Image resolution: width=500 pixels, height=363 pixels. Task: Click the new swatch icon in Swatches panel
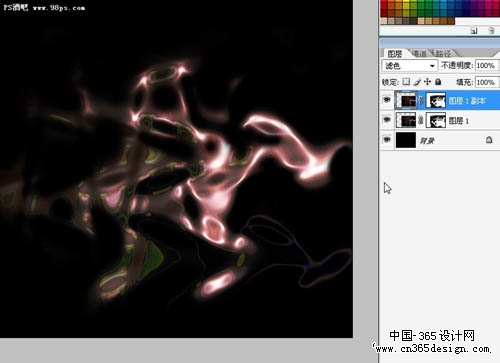coord(474,31)
